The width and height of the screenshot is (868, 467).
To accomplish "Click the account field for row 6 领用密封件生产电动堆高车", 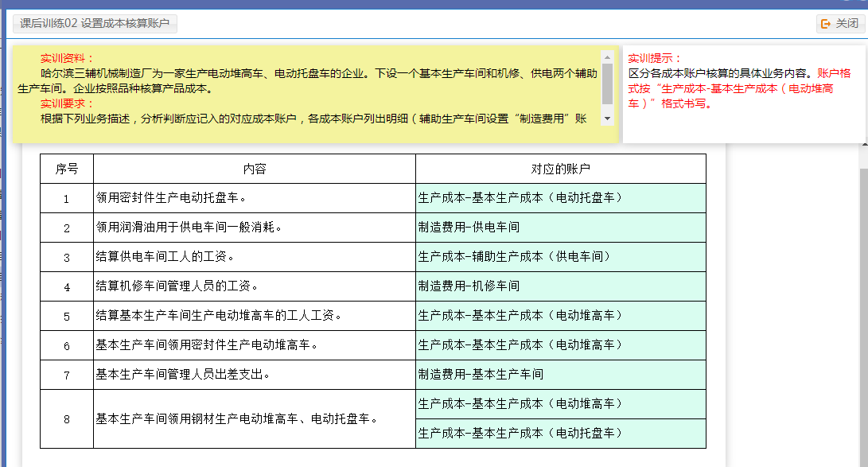I will 561,345.
